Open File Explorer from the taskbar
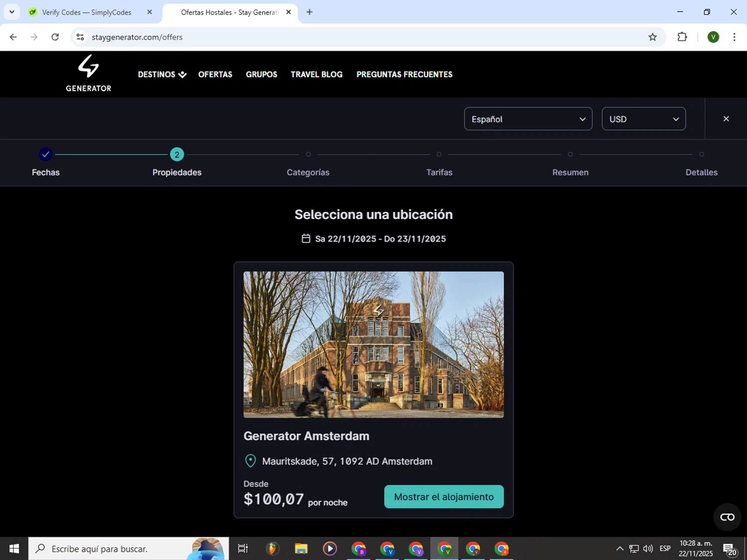The height and width of the screenshot is (560, 747). (x=301, y=549)
